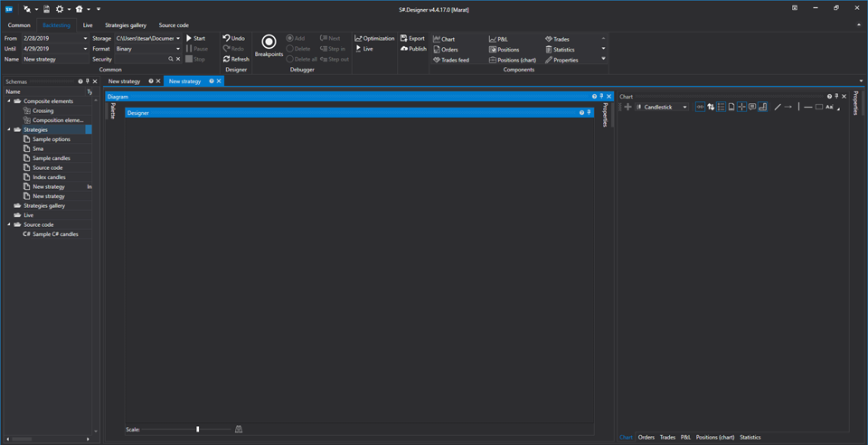Start the backtest with the Start button
Viewport: 868px width, 445px height.
coord(195,39)
